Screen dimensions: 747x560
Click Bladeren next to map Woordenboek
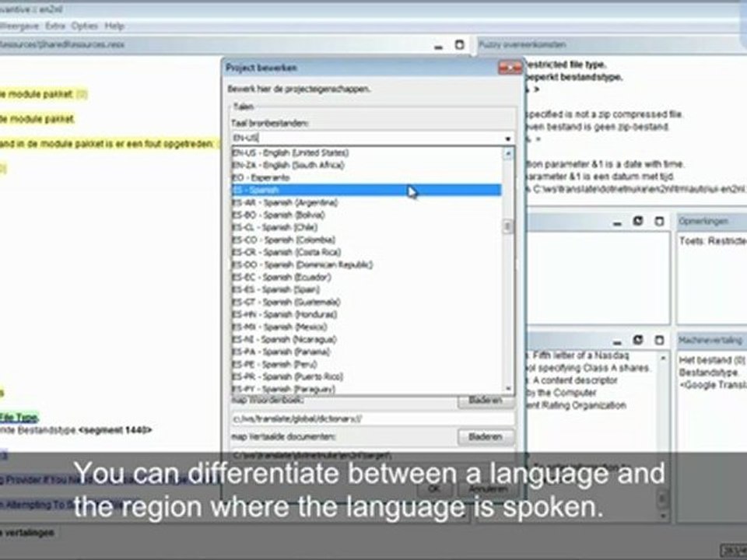[x=486, y=401]
